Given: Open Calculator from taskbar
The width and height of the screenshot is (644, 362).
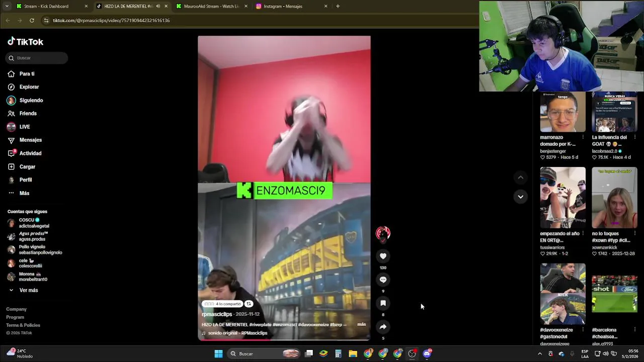Looking at the screenshot, I should point(338,354).
